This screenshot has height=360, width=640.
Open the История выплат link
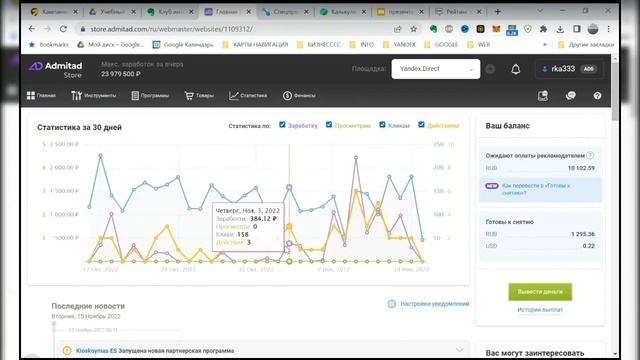click(x=540, y=310)
